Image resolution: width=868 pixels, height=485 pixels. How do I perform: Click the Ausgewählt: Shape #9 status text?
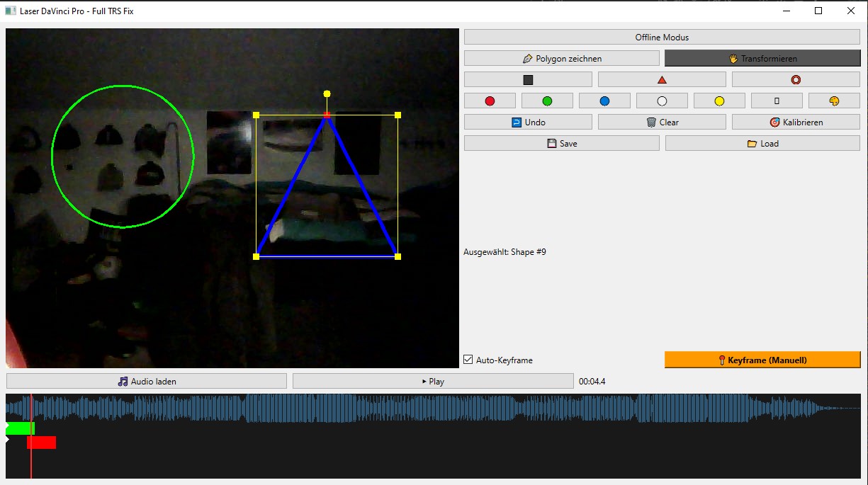point(505,252)
